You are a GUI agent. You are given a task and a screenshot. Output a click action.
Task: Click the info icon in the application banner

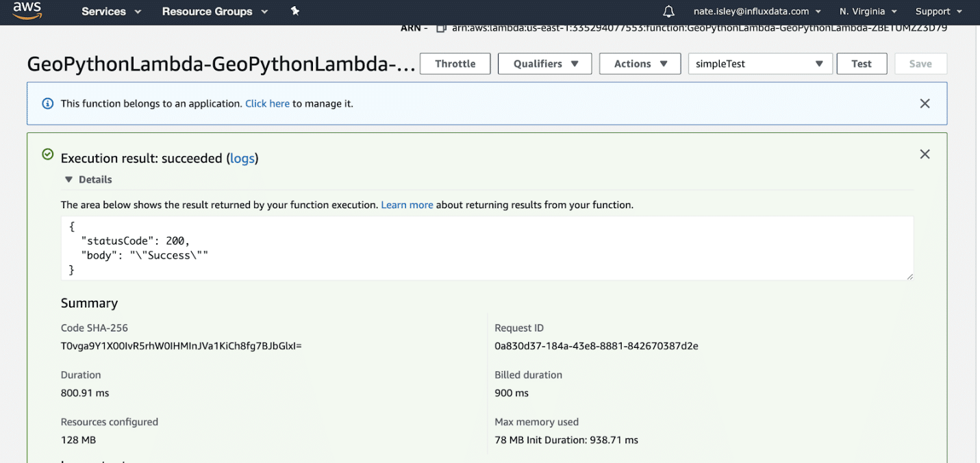pos(47,103)
